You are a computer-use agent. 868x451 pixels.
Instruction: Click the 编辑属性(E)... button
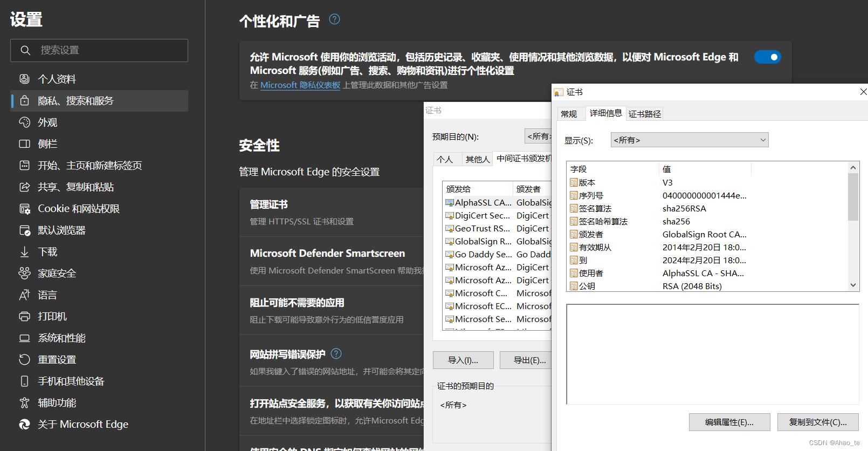(729, 422)
